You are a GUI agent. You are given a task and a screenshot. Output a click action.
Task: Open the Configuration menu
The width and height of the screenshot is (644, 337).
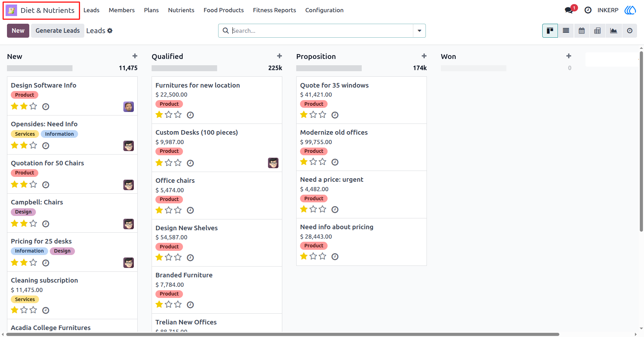tap(324, 10)
